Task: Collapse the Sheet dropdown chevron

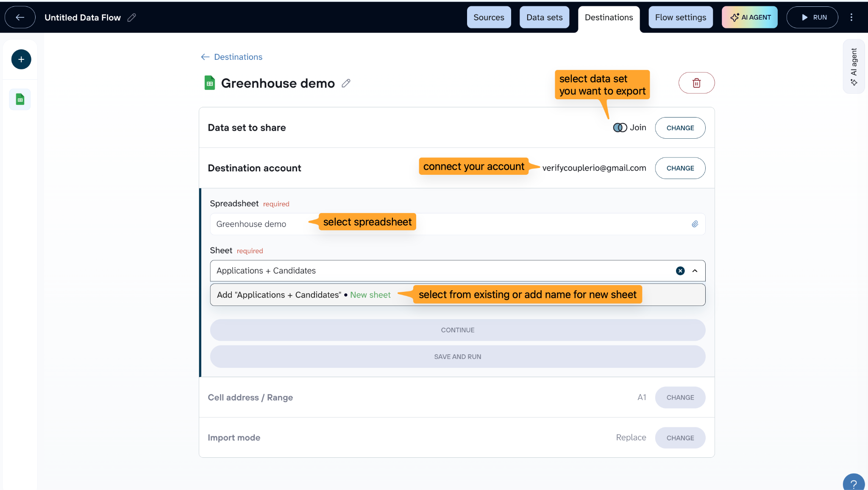Action: 695,271
